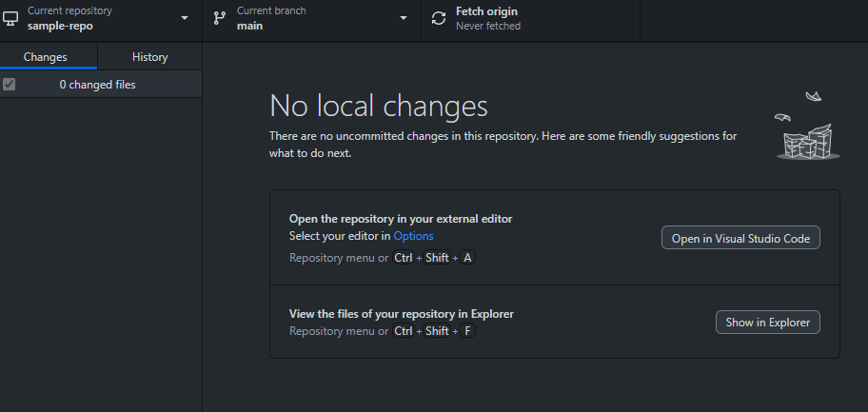The width and height of the screenshot is (868, 412).
Task: Click Open in Visual Studio Code button
Action: point(740,238)
